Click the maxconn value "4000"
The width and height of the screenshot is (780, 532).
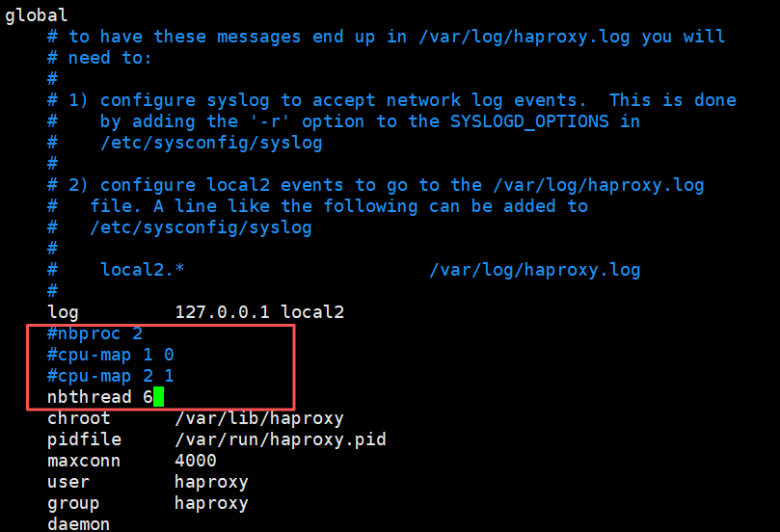(196, 461)
